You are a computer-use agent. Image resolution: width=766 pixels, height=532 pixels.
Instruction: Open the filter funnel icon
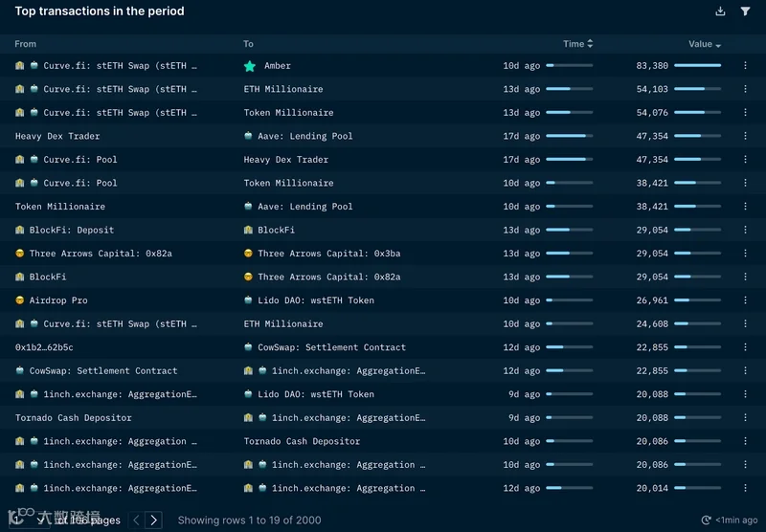click(x=745, y=11)
